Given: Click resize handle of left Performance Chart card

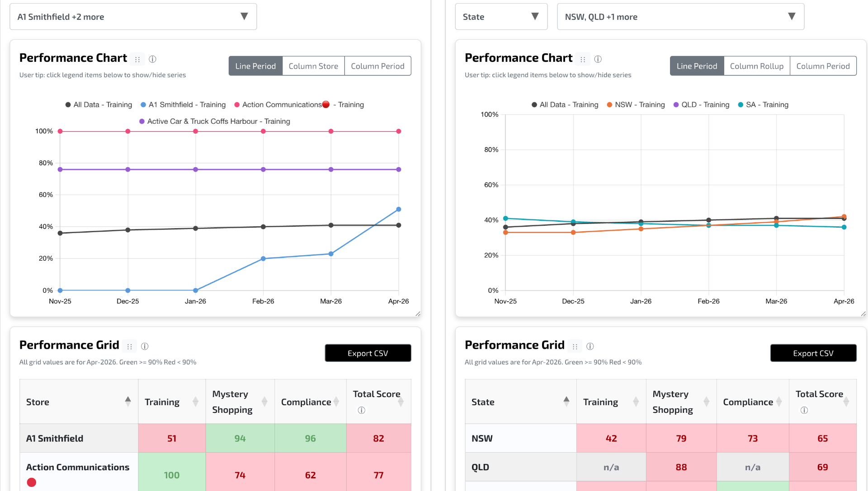Looking at the screenshot, I should pos(418,313).
